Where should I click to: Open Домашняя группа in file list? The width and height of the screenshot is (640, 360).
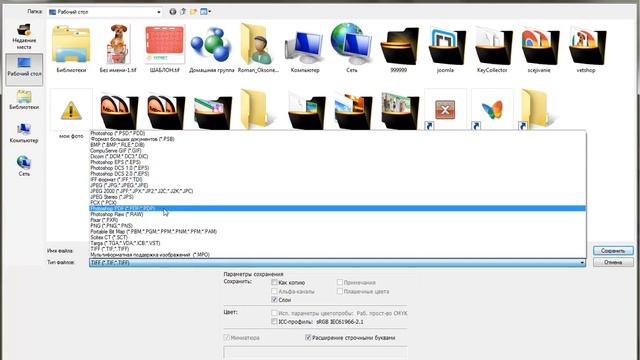[x=211, y=49]
